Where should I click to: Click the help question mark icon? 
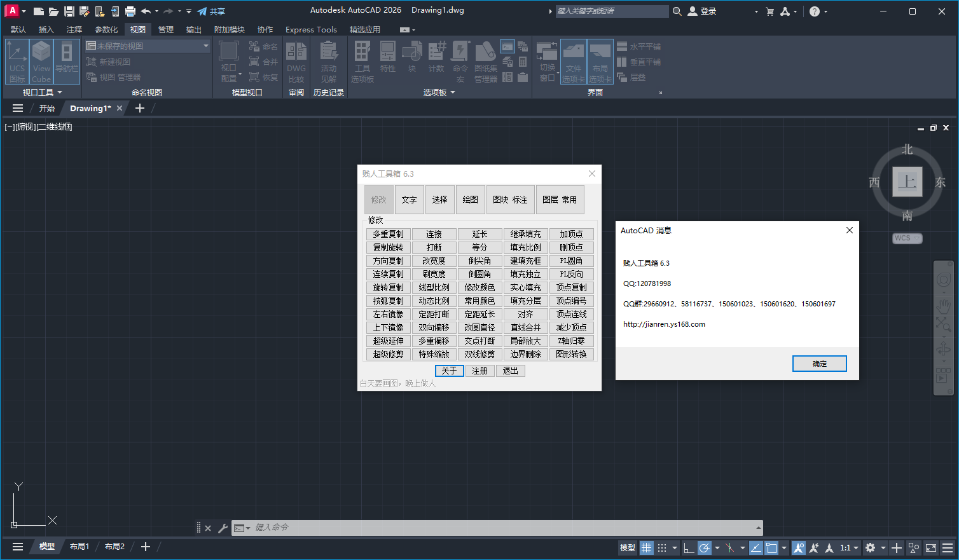pyautogui.click(x=815, y=11)
